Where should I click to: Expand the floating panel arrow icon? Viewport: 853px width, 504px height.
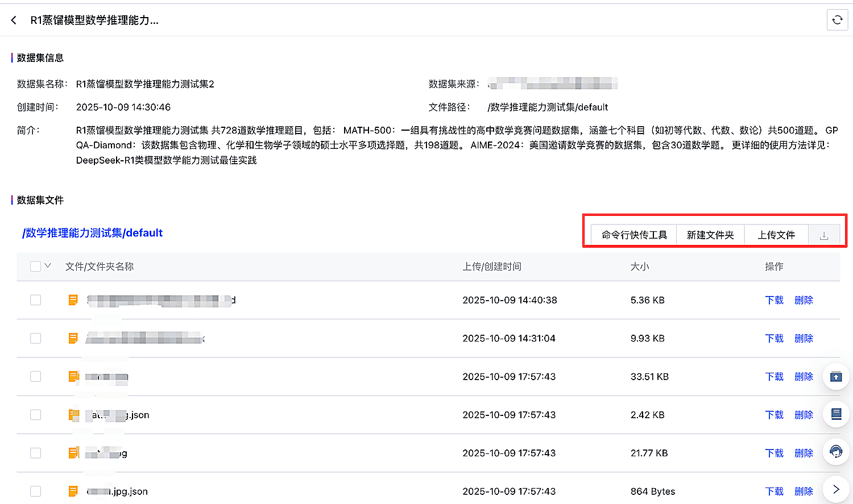point(836,489)
